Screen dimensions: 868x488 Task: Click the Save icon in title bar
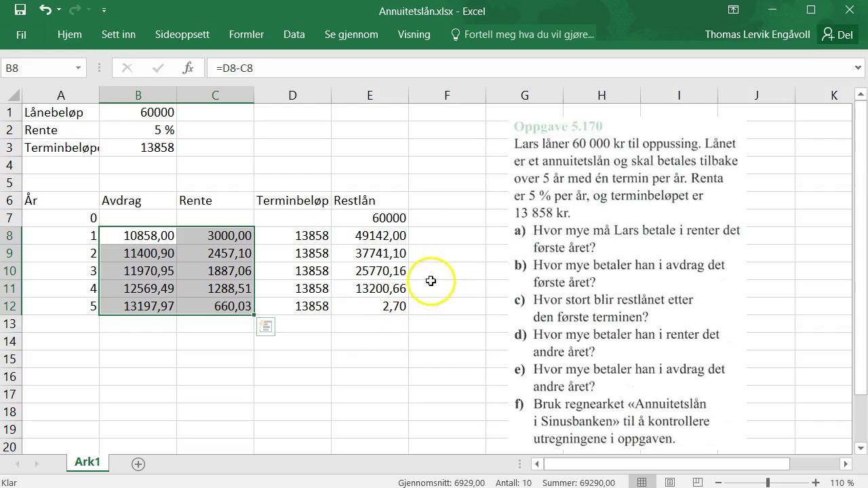point(20,10)
